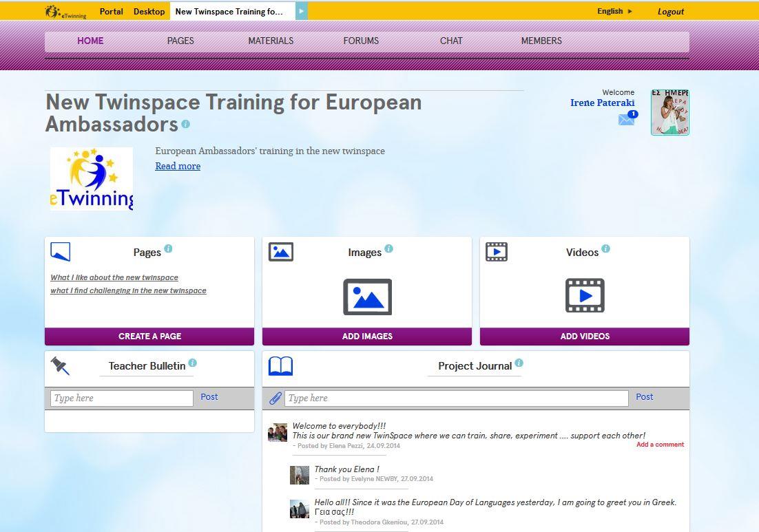Screen dimensions: 759x532
Task: Open the English language dropdown
Action: [x=614, y=11]
